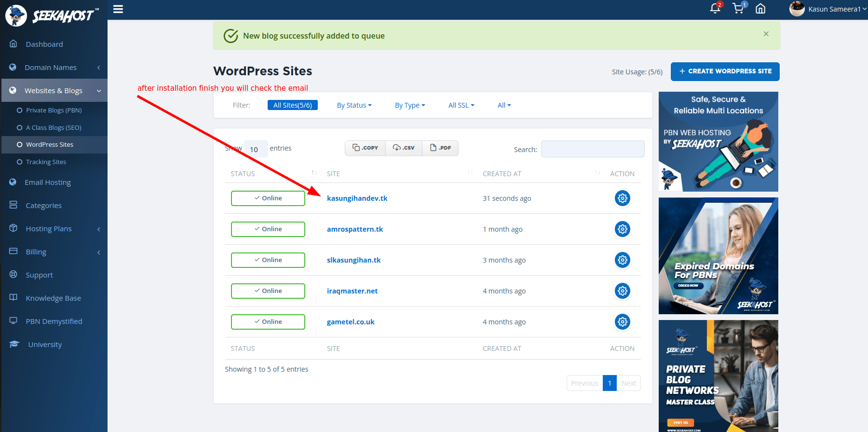The width and height of the screenshot is (868, 432).
Task: Sort by Created At column header
Action: [541, 174]
